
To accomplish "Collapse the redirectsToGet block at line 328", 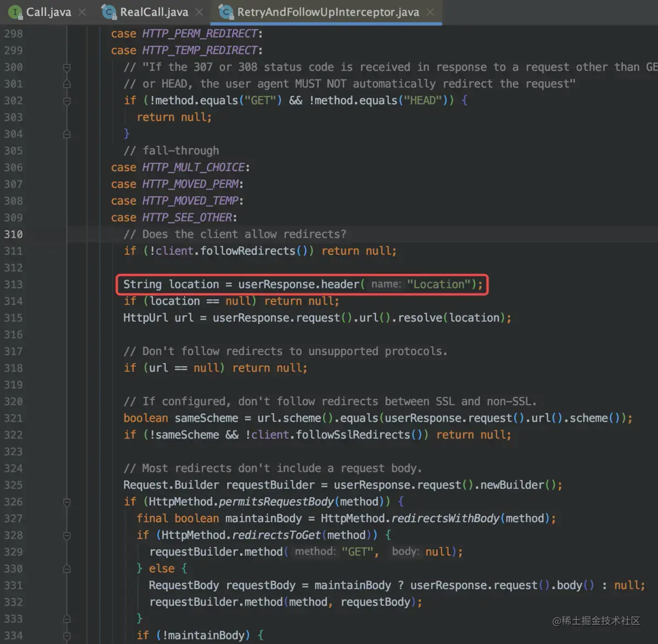I will pyautogui.click(x=66, y=535).
